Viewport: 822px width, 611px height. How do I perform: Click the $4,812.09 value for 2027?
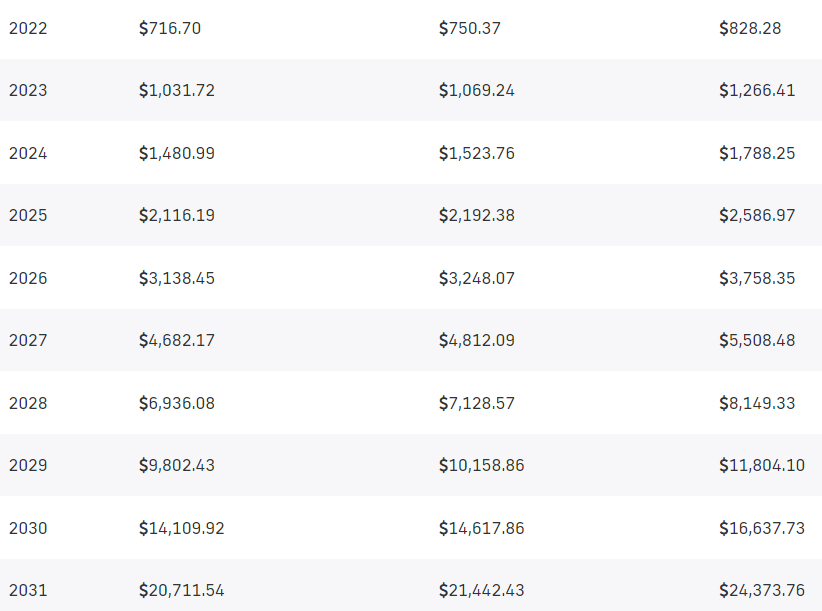point(477,341)
